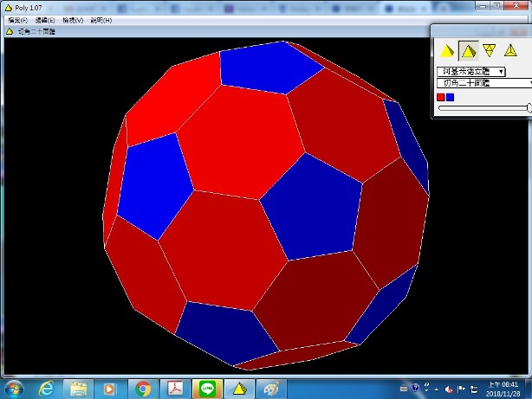Show hidden tray icons arrow

pyautogui.click(x=436, y=389)
